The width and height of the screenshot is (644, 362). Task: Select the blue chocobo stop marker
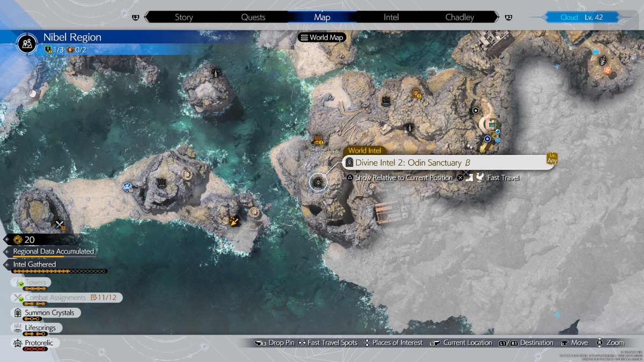pyautogui.click(x=128, y=187)
